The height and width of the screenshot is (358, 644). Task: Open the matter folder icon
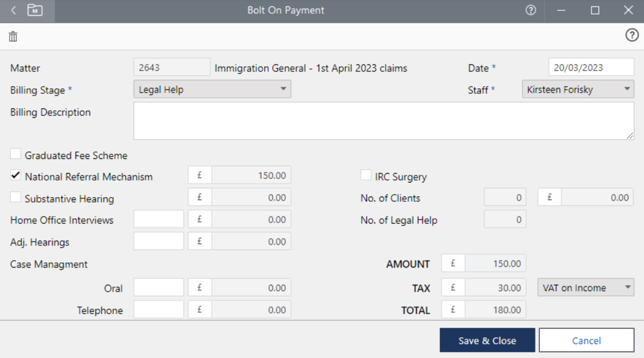35,10
